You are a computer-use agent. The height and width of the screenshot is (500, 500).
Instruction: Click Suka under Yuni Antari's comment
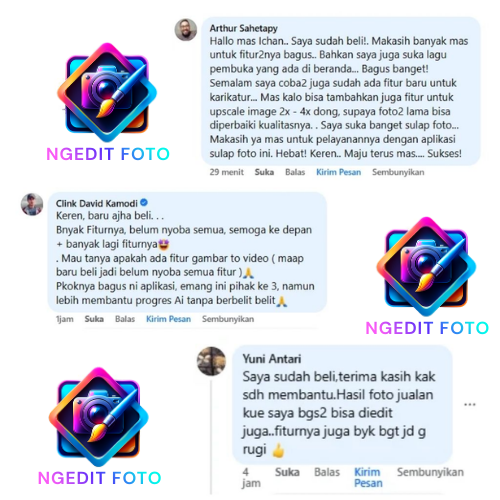tap(287, 472)
